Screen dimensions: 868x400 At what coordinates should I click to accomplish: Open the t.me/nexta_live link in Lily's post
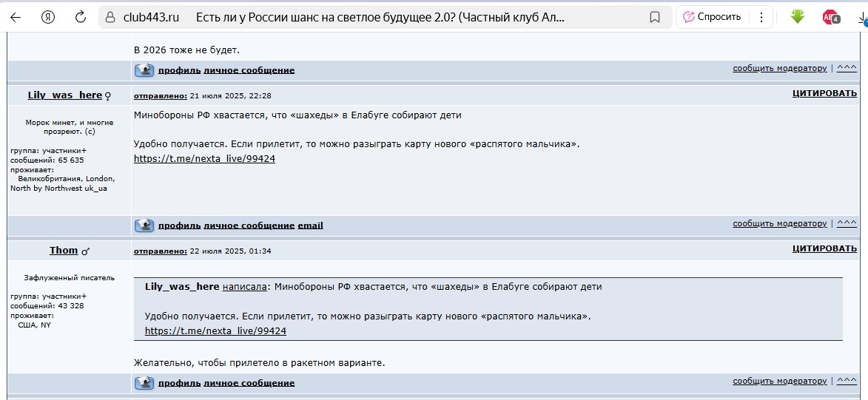pos(204,159)
